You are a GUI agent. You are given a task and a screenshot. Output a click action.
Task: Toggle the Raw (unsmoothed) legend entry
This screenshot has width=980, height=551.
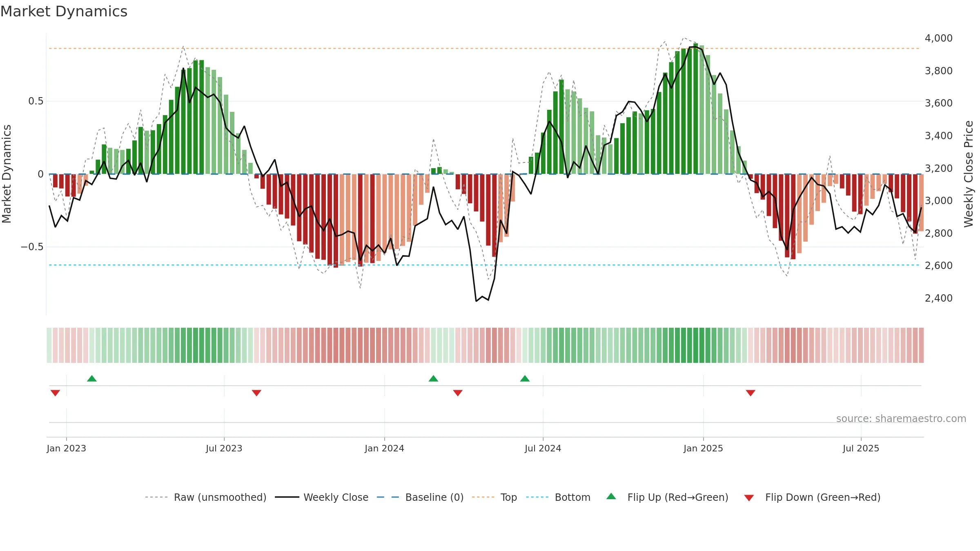(205, 497)
